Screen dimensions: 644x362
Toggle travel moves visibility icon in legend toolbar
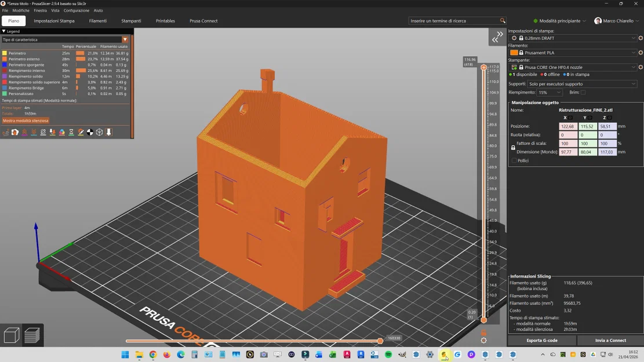pyautogui.click(x=6, y=132)
